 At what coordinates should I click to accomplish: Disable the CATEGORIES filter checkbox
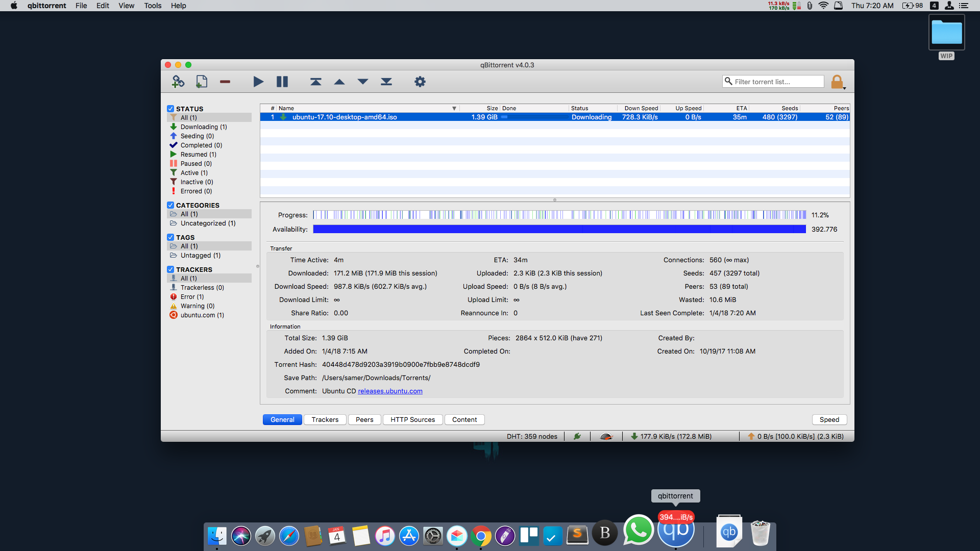(x=170, y=205)
